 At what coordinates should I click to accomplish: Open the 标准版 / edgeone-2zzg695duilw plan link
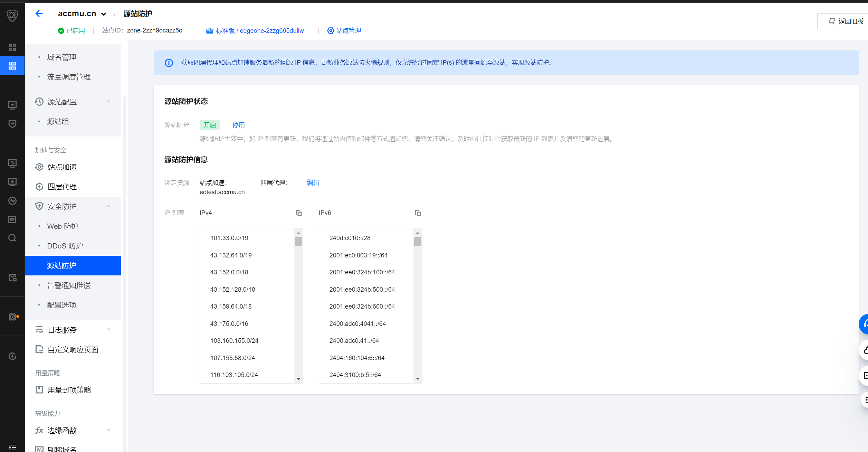click(x=260, y=31)
